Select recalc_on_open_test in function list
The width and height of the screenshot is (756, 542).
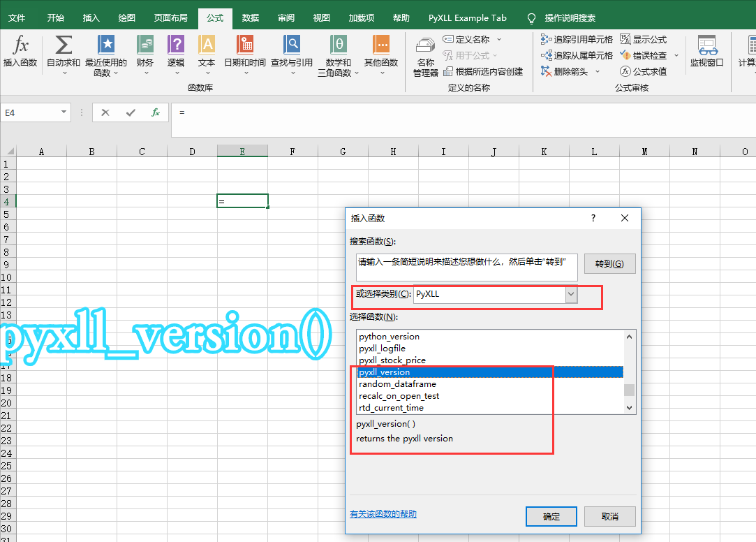pos(490,396)
